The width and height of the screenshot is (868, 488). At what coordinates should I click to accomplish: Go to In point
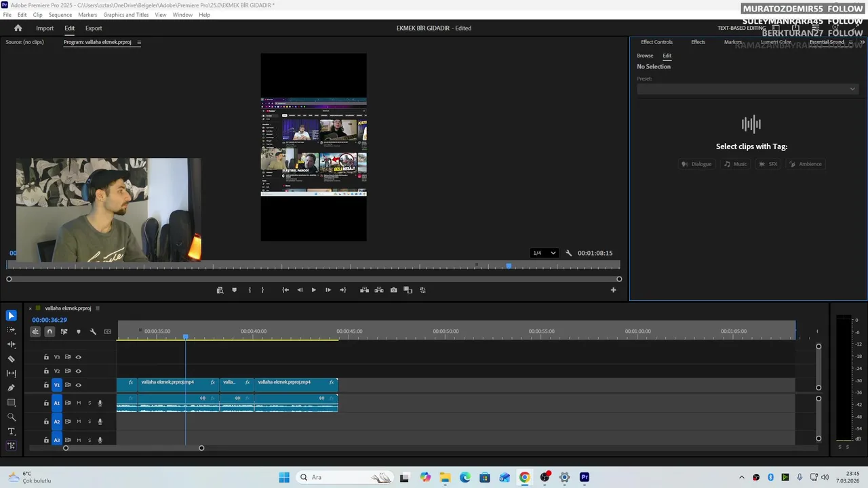pos(285,290)
